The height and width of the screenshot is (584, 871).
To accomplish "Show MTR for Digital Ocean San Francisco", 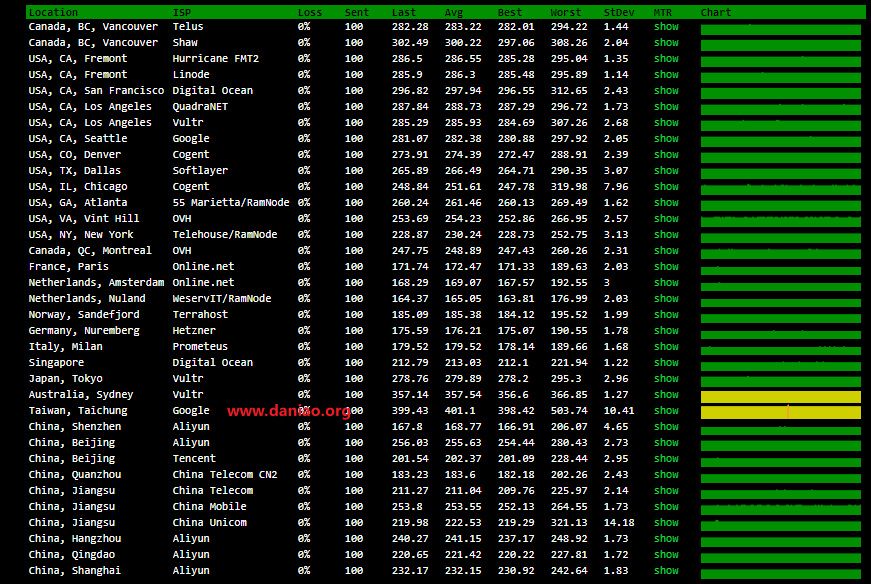I will [666, 91].
